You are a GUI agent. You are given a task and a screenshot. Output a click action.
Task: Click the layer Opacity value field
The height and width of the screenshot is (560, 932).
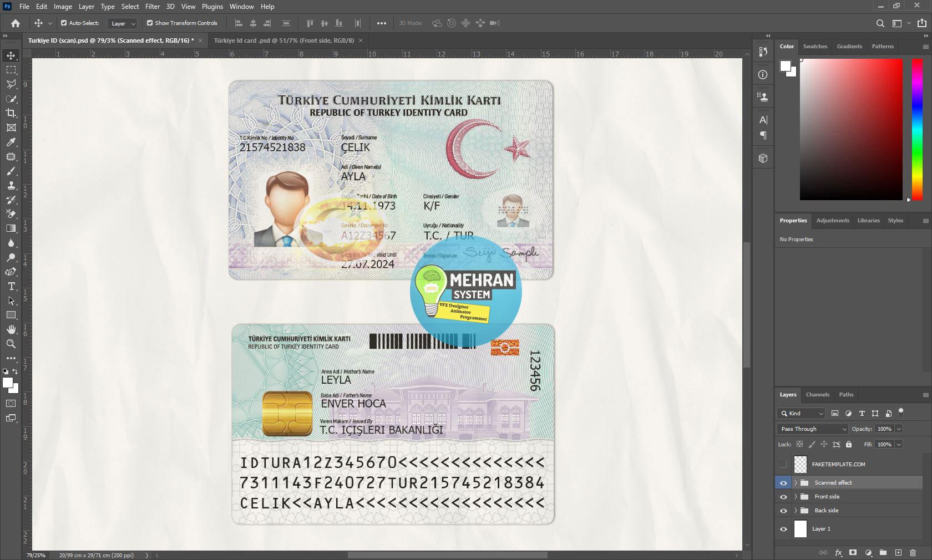(x=884, y=429)
